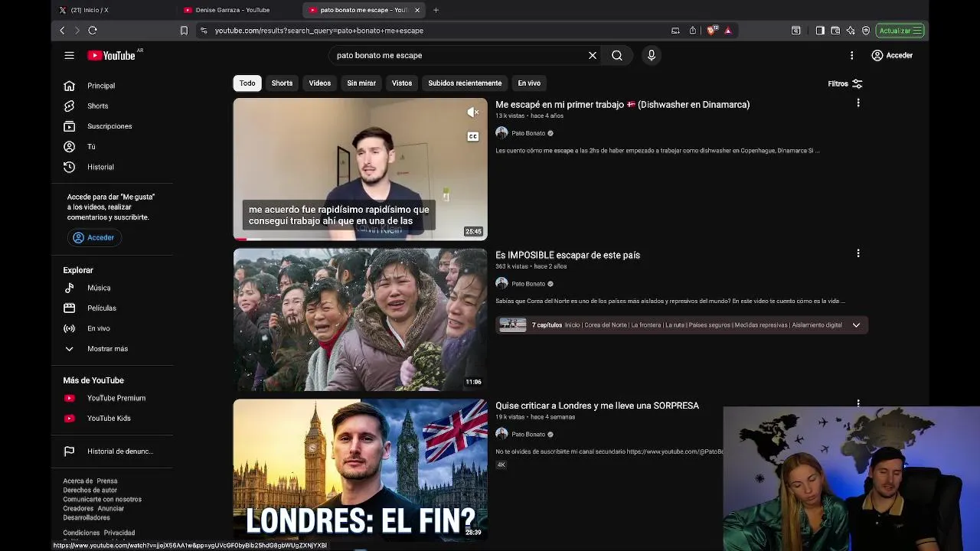Go back with browser back arrow
This screenshot has width=980, height=551.
(x=62, y=31)
